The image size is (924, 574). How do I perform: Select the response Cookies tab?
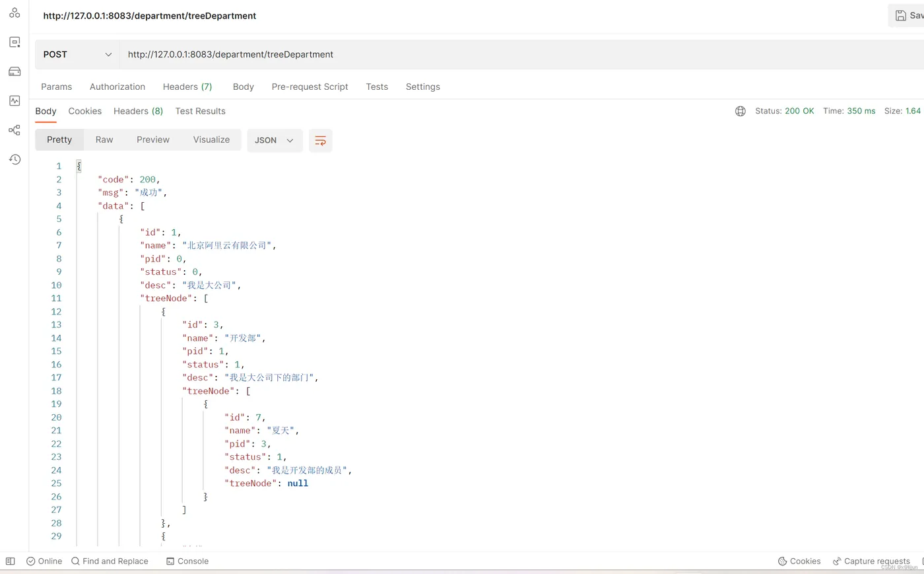(x=84, y=111)
